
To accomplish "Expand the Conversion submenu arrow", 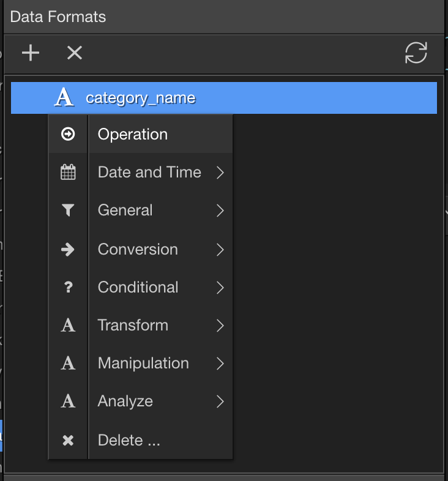I will tap(220, 250).
